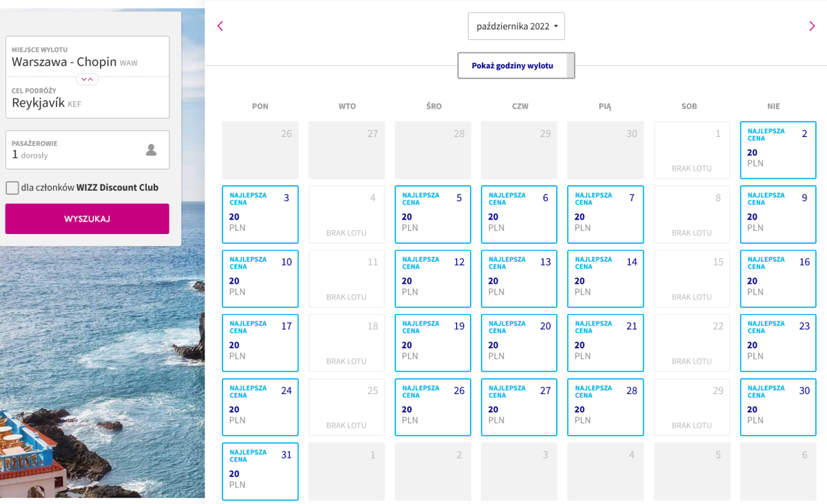The width and height of the screenshot is (827, 504).
Task: Choose October 12 best price cell
Action: point(433,278)
